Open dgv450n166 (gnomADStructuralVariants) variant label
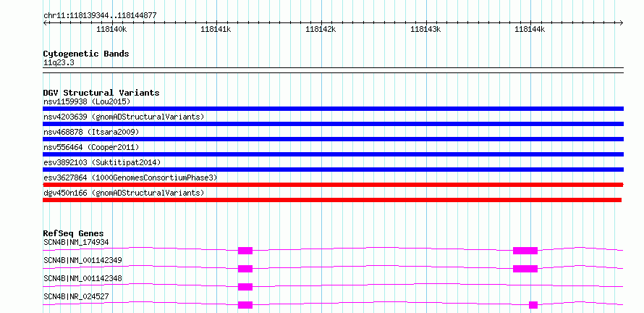644x313 pixels. click(x=124, y=193)
